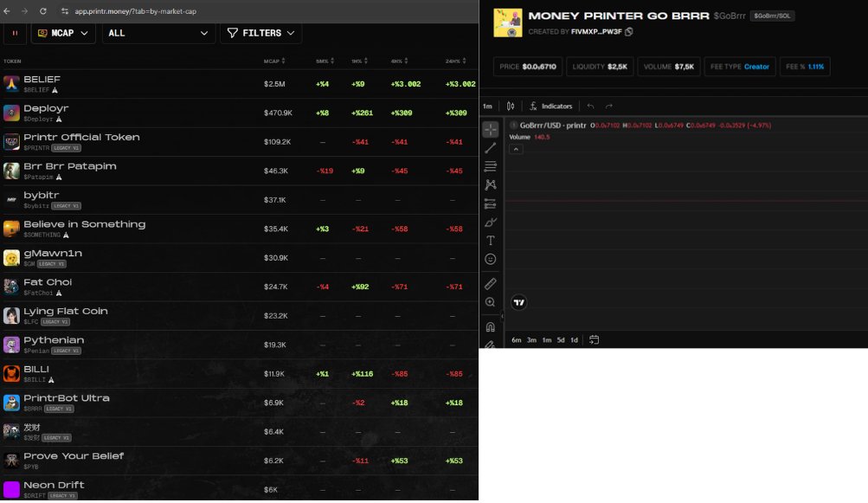Viewport: 868px width, 503px height.
Task: Collapse the chart legend indicators arrow
Action: click(x=516, y=149)
